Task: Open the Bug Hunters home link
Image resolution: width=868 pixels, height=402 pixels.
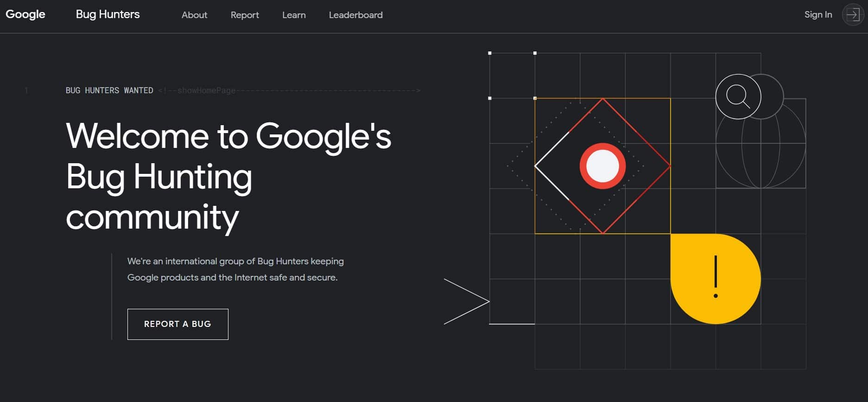Action: [x=108, y=14]
